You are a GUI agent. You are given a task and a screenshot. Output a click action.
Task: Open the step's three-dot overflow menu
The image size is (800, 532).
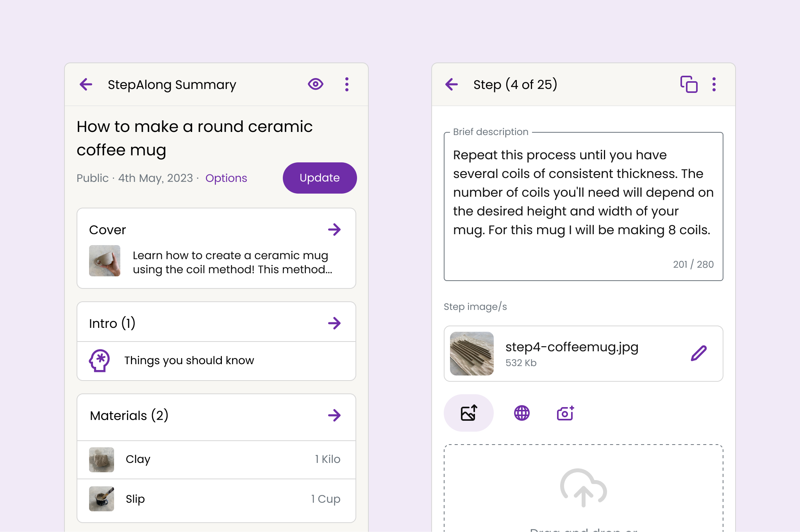pyautogui.click(x=714, y=84)
